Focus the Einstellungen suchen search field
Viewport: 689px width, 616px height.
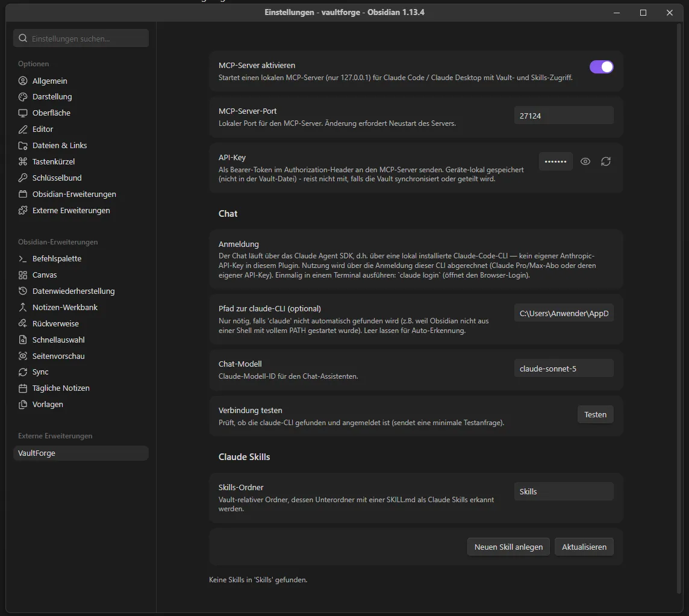coord(81,38)
